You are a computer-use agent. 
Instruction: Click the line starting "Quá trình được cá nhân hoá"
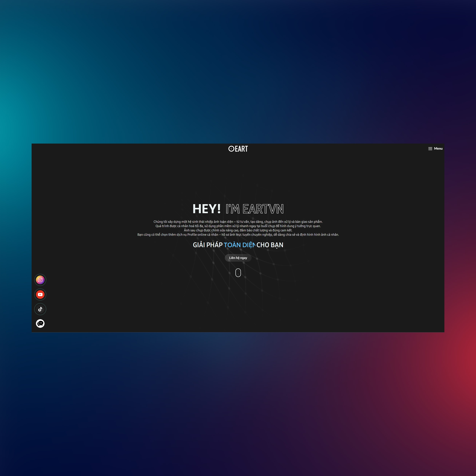pyautogui.click(x=238, y=226)
